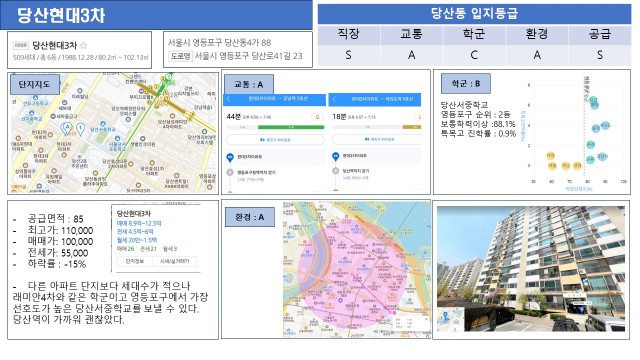Click the 단지지도 label box
The image size is (640, 360).
(35, 84)
